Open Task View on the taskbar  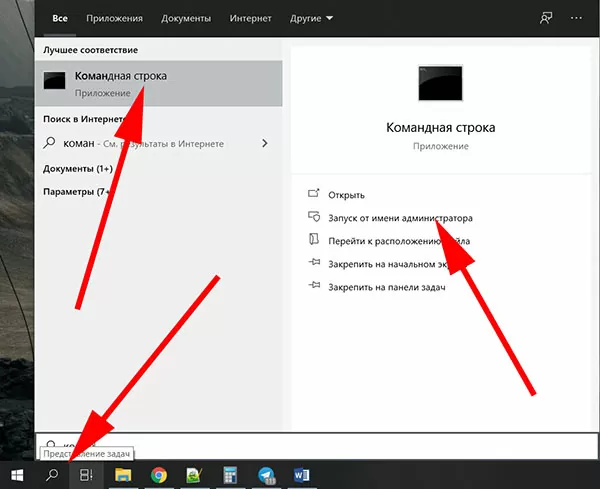pyautogui.click(x=87, y=476)
